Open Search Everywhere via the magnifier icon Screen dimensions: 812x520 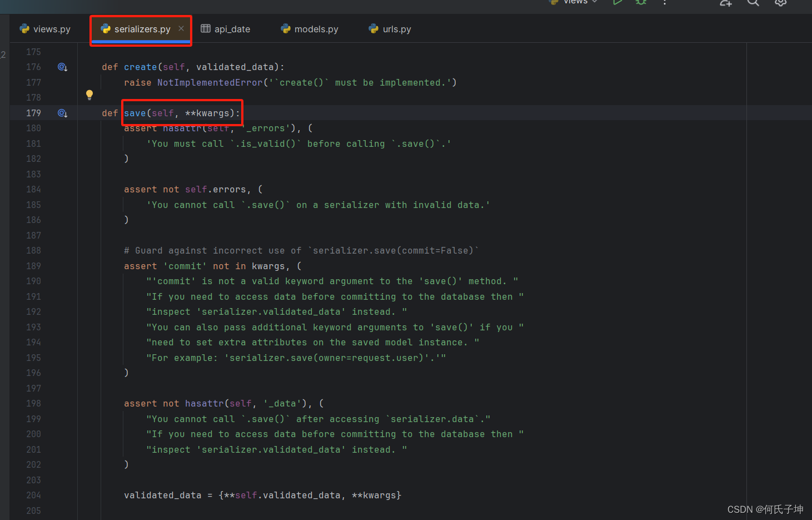(753, 4)
